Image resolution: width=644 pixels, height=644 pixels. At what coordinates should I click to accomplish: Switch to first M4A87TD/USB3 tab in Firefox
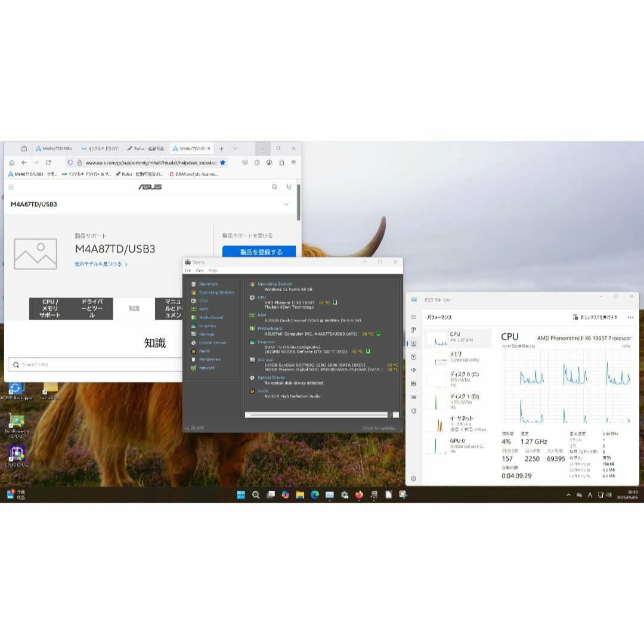coord(54,148)
